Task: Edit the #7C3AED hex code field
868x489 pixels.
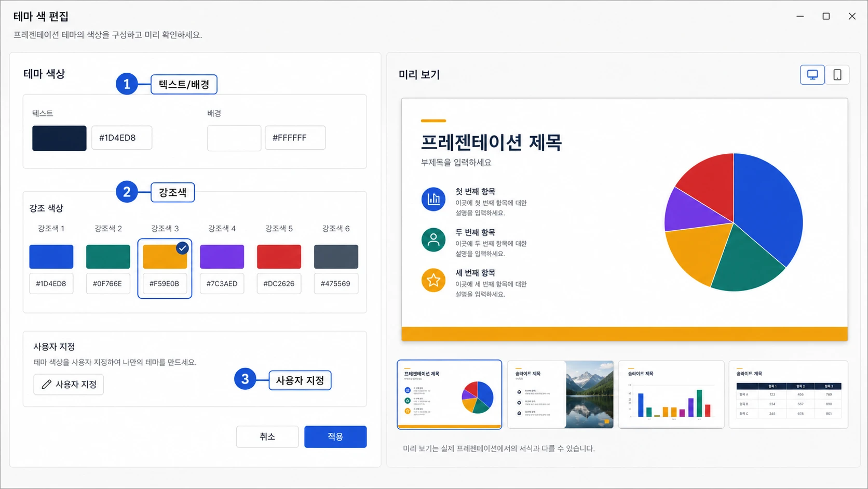Action: coord(222,284)
